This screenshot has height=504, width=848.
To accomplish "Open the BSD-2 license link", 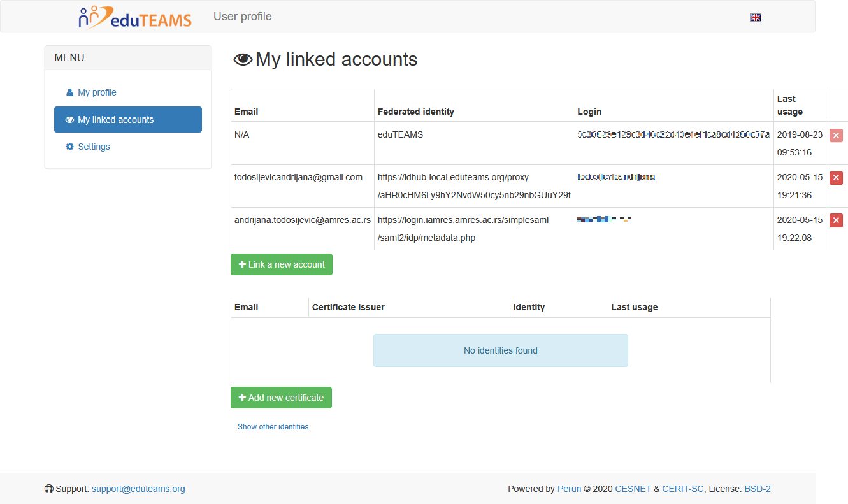I will click(758, 489).
